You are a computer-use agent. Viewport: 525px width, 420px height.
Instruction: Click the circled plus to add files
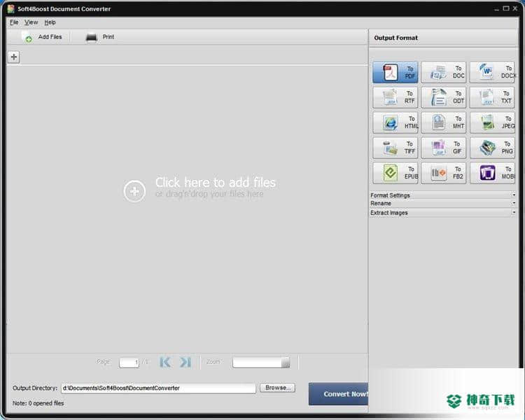pos(134,191)
